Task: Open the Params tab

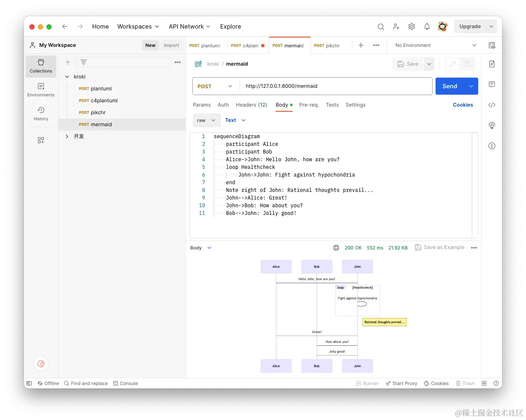Action: 202,105
